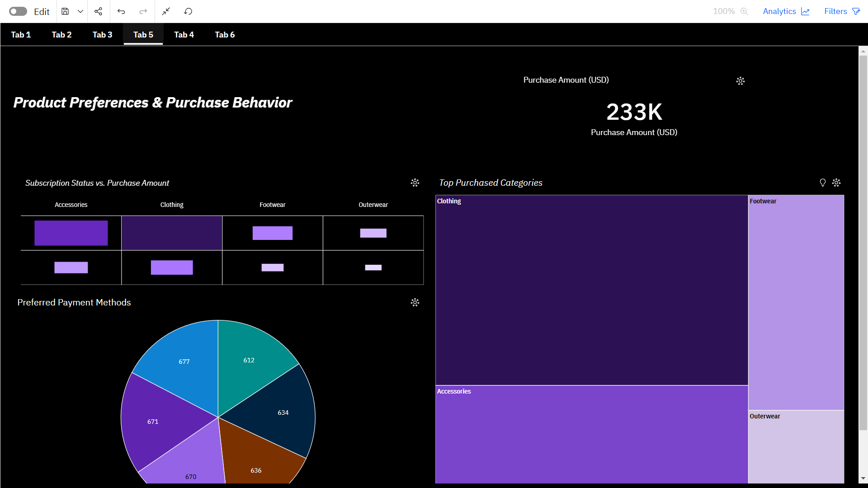Click the collapse view icon

tap(166, 11)
